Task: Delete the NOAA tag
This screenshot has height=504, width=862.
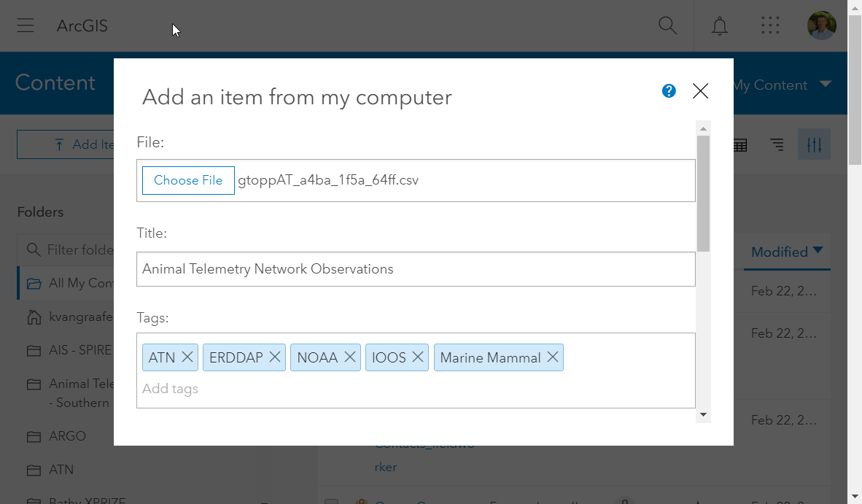Action: pos(350,357)
